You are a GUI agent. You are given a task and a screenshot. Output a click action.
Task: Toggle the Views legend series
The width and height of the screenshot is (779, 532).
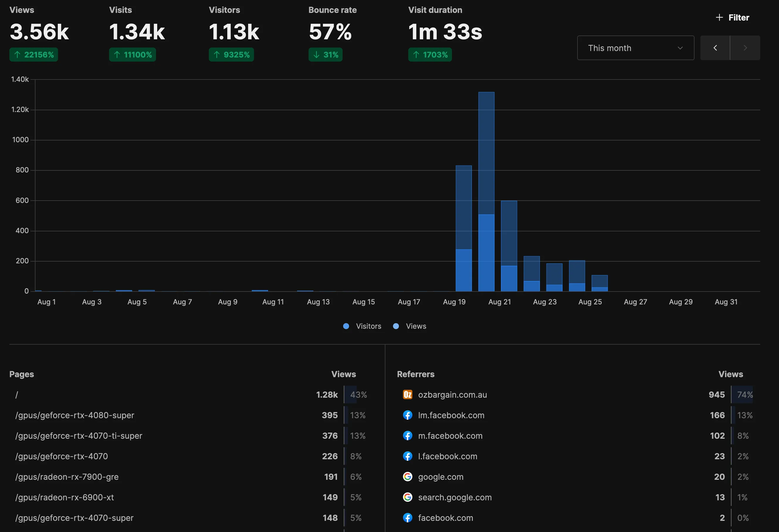416,326
